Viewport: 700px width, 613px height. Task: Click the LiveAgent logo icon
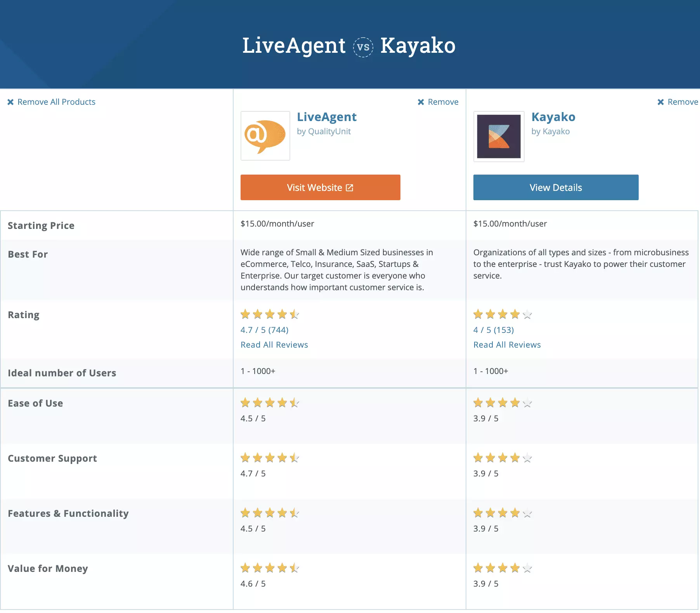click(265, 137)
